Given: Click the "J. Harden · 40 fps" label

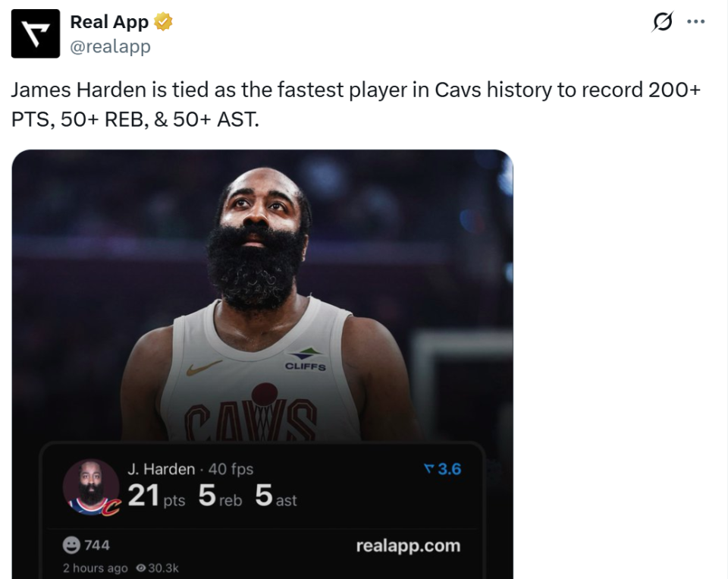Looking at the screenshot, I should click(190, 470).
